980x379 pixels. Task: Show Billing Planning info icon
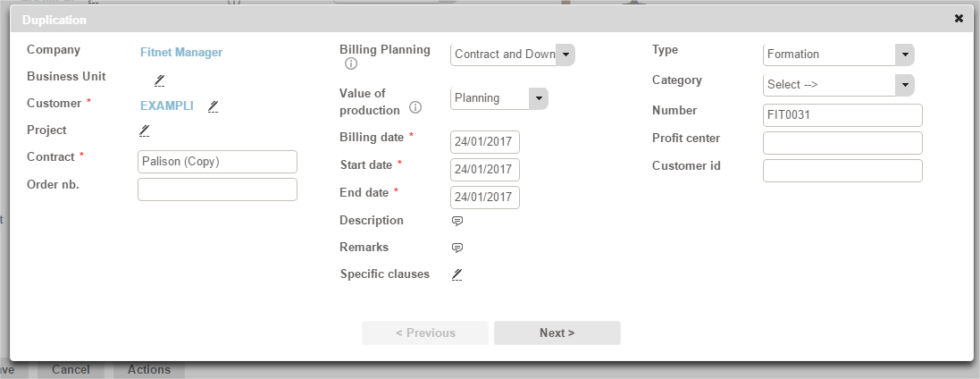351,64
